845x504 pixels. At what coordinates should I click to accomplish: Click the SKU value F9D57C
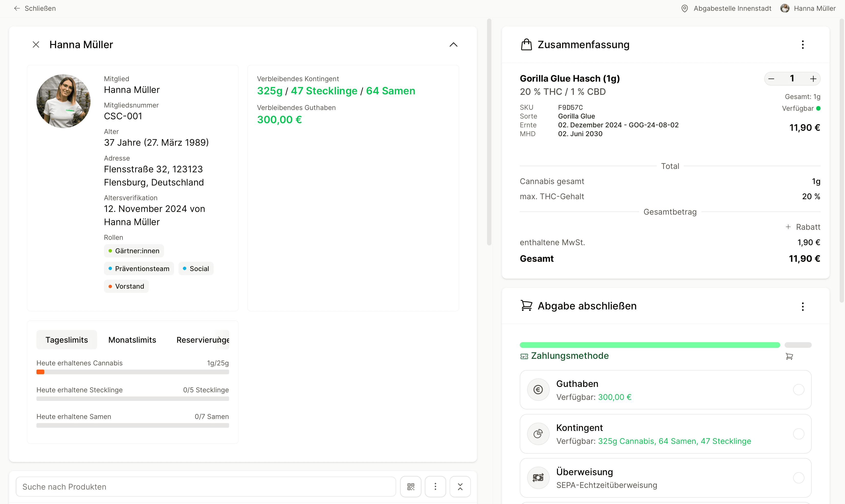[570, 107]
